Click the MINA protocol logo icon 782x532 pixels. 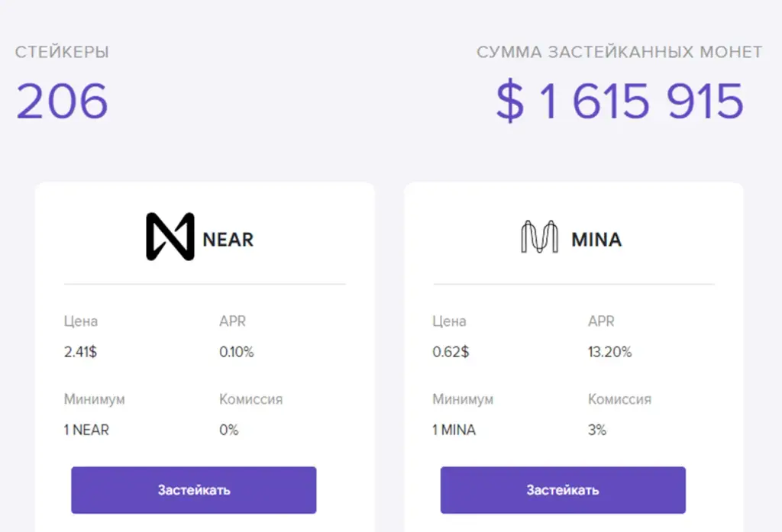(x=539, y=237)
